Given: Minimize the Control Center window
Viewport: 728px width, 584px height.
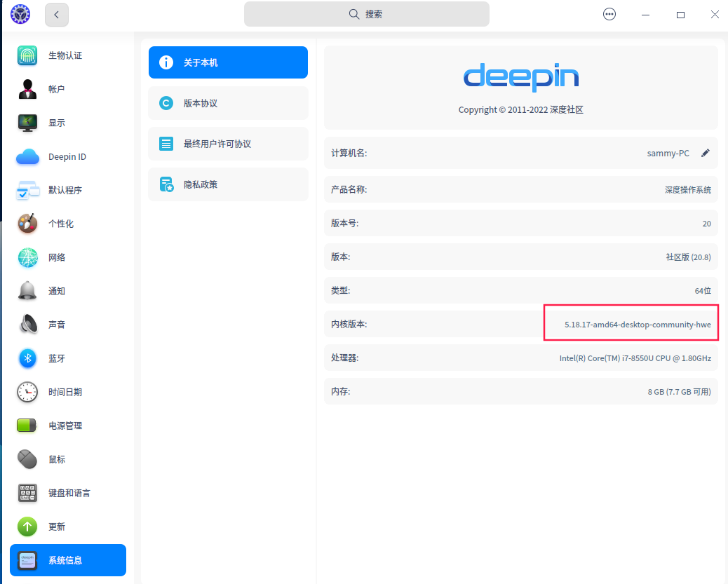Looking at the screenshot, I should [x=645, y=15].
